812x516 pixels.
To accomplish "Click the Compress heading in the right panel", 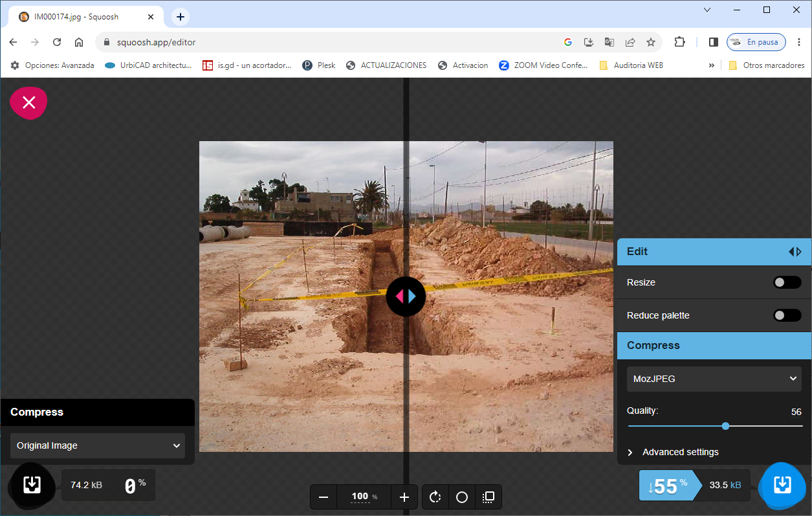I will tap(653, 345).
